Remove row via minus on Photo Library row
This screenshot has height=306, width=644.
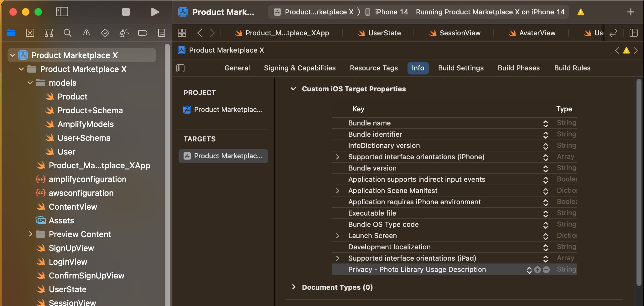(546, 270)
